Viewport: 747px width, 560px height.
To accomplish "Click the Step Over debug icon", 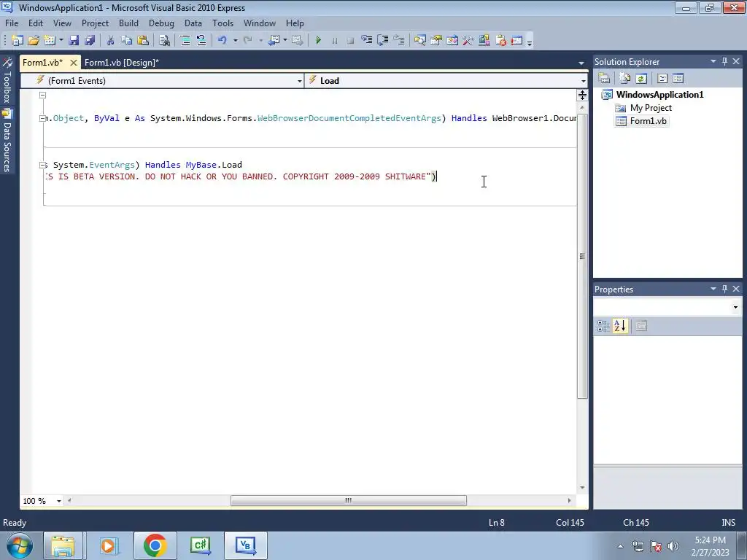I will pyautogui.click(x=382, y=41).
